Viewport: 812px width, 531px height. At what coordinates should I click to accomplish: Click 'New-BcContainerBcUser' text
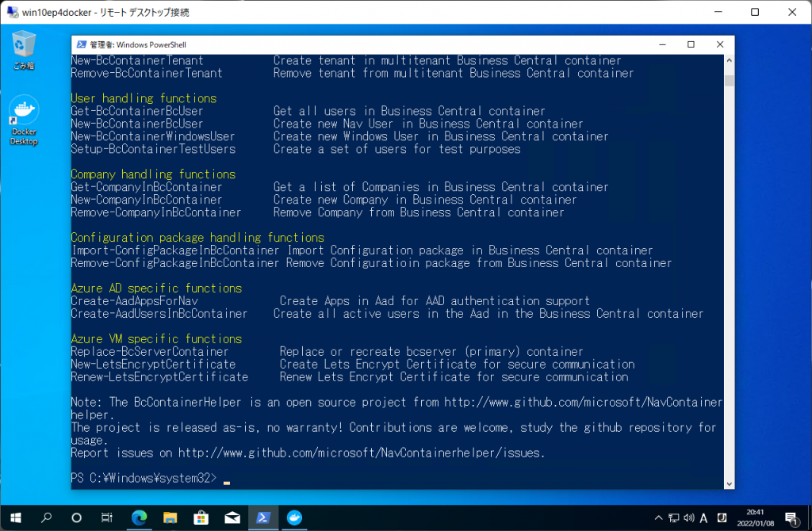coord(136,124)
